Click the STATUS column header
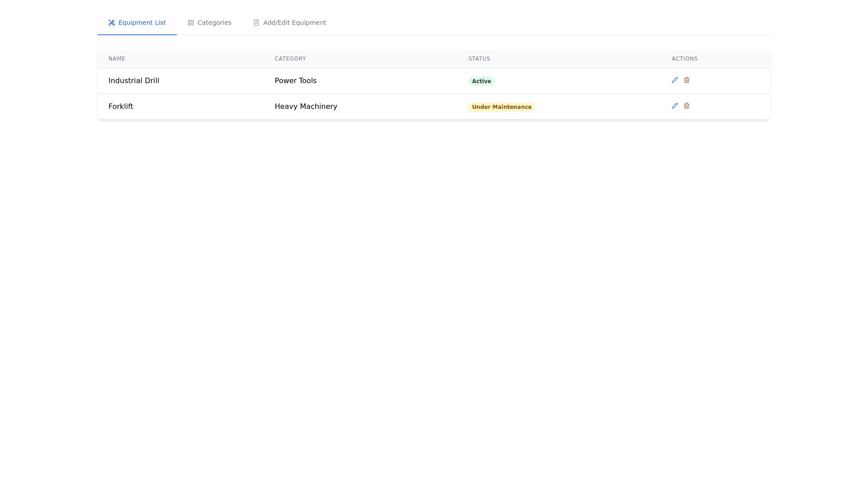 [x=479, y=59]
